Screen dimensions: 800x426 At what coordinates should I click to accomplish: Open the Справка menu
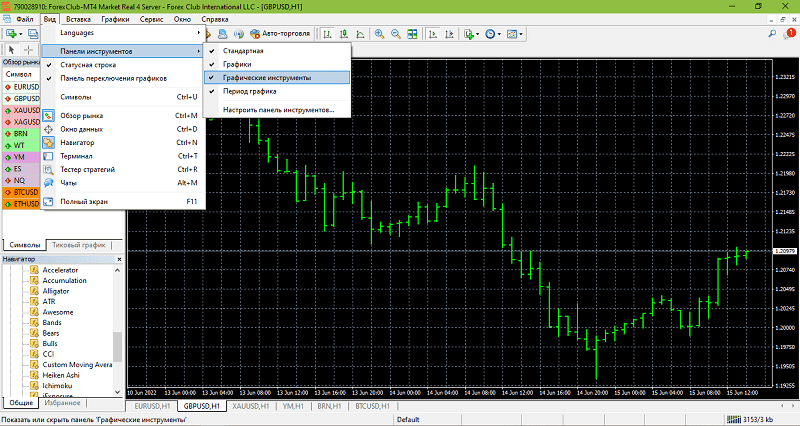coord(215,19)
